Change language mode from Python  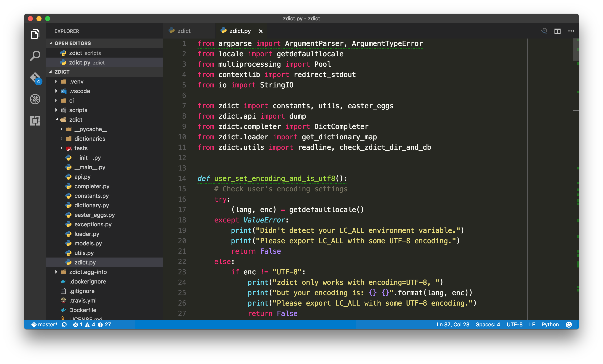[x=550, y=325]
